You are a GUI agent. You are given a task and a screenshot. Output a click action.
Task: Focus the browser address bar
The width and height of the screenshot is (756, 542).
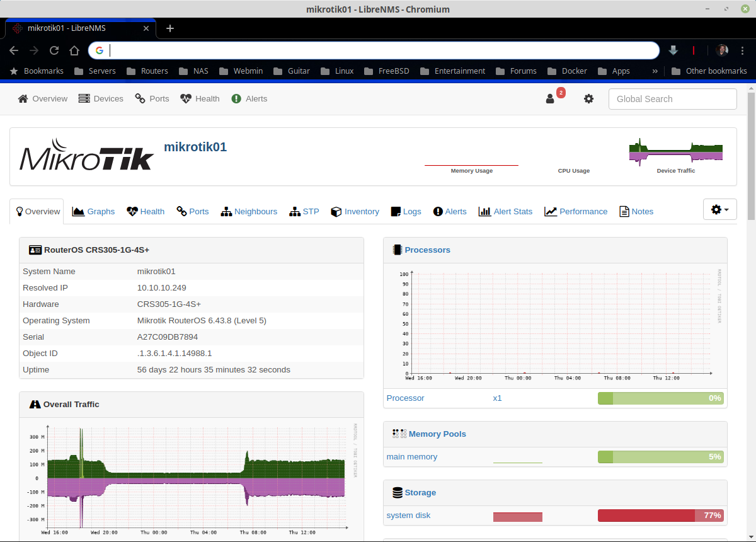[x=374, y=50]
